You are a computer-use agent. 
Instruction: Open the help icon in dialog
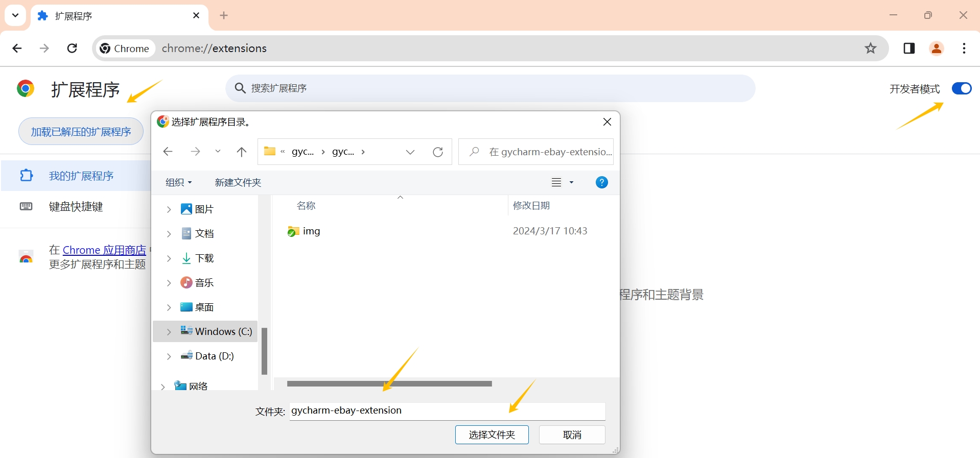click(602, 182)
